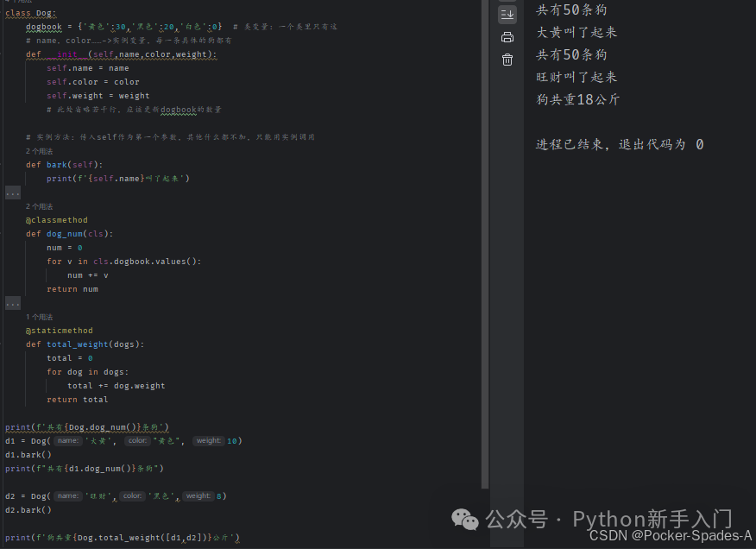Open "1 个用法" usages hint above total_weight
Viewport: 756px width, 549px height.
point(38,316)
